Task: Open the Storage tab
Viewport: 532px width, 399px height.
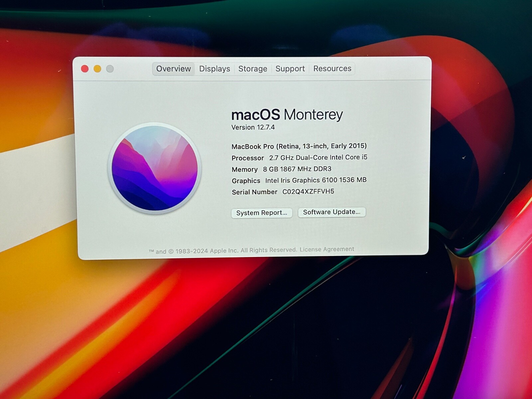Action: click(x=253, y=69)
